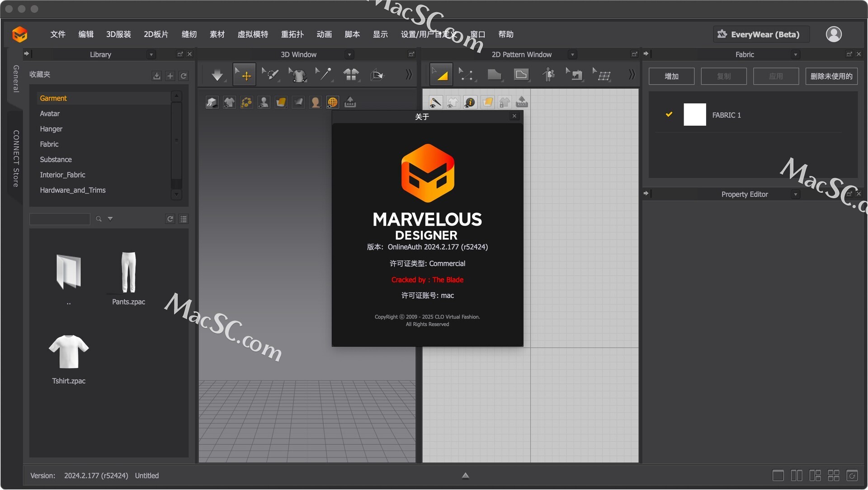Image resolution: width=868 pixels, height=490 pixels.
Task: Toggle pattern garment display in 2D window
Action: pos(453,103)
